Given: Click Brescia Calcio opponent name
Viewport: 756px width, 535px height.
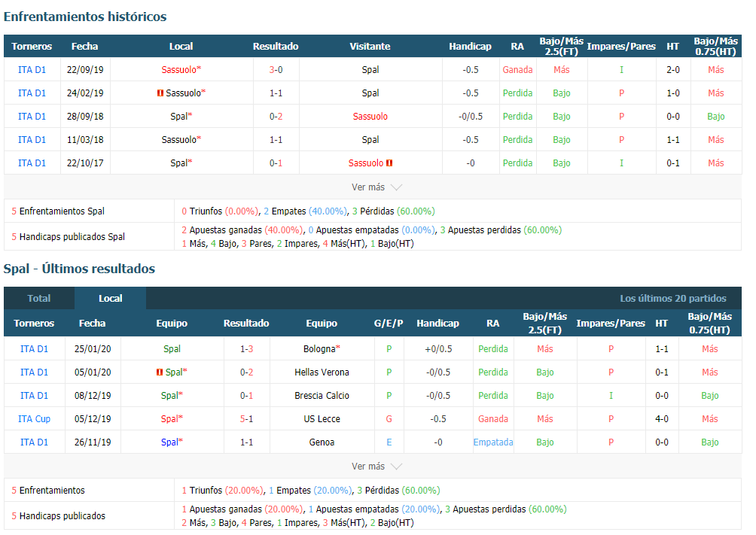Looking at the screenshot, I should [322, 396].
